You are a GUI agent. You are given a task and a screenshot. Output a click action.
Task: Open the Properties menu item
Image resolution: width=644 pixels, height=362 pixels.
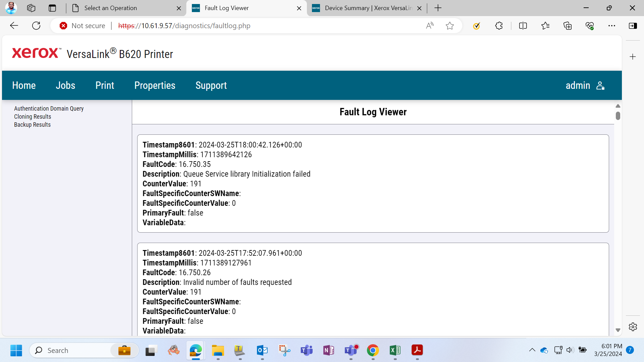point(155,85)
